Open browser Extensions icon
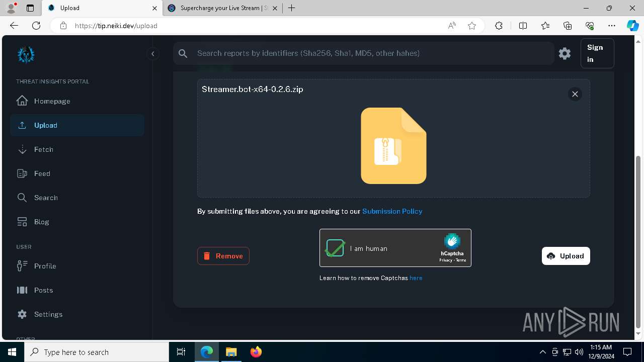 (499, 26)
